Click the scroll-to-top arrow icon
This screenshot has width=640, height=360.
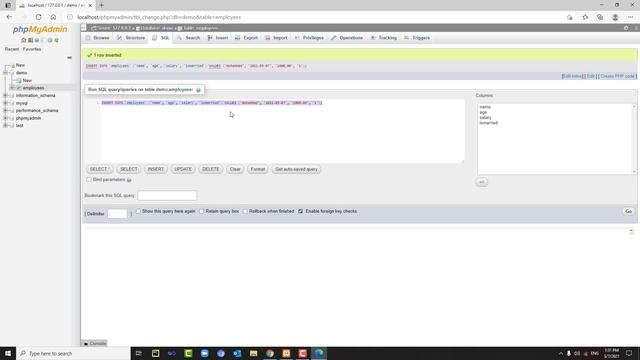pos(631,231)
